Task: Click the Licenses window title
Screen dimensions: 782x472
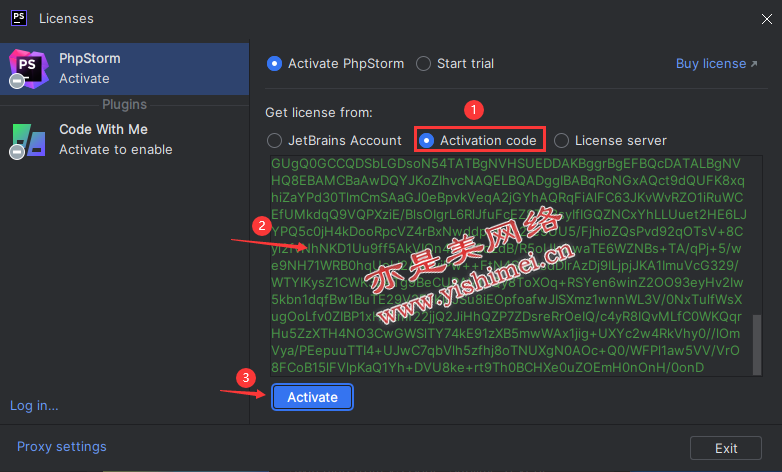Action: [x=66, y=18]
